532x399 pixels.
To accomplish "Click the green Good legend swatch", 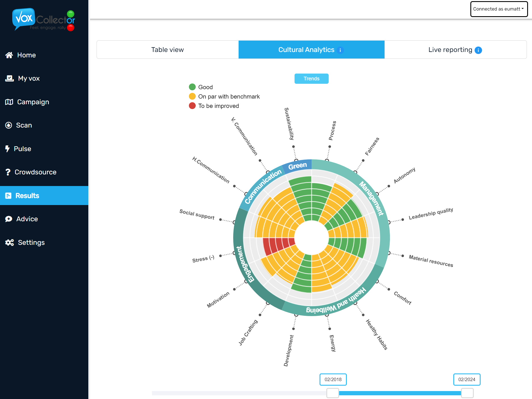I will click(x=192, y=87).
